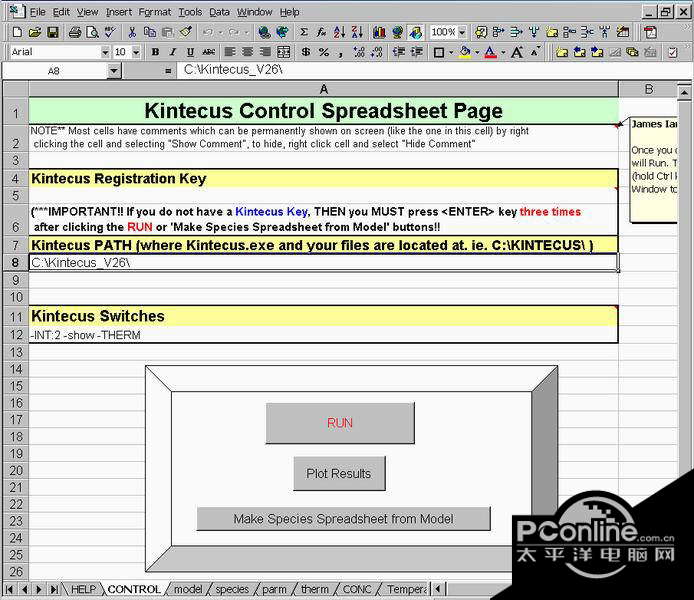The height and width of the screenshot is (600, 694).
Task: Click the Cut scissors icon
Action: click(x=132, y=32)
